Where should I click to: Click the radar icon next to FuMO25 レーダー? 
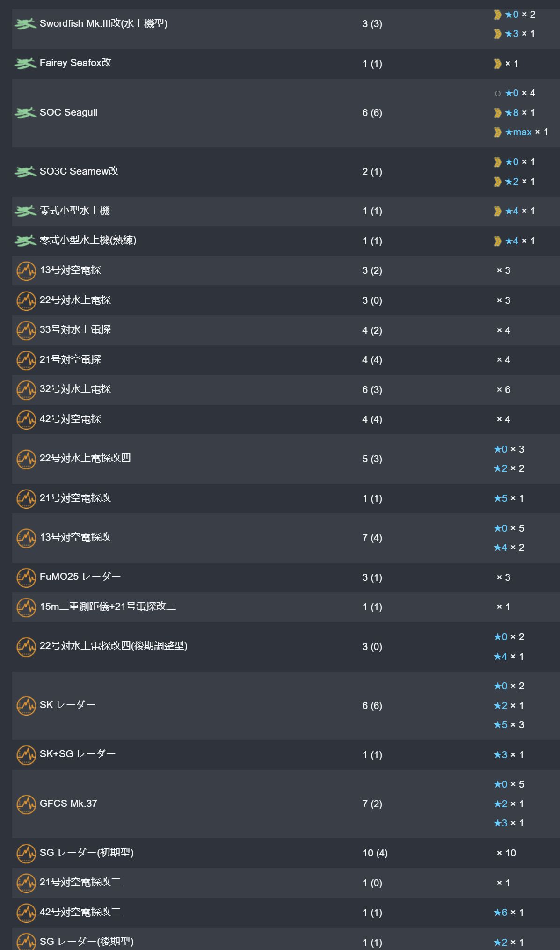tap(26, 577)
